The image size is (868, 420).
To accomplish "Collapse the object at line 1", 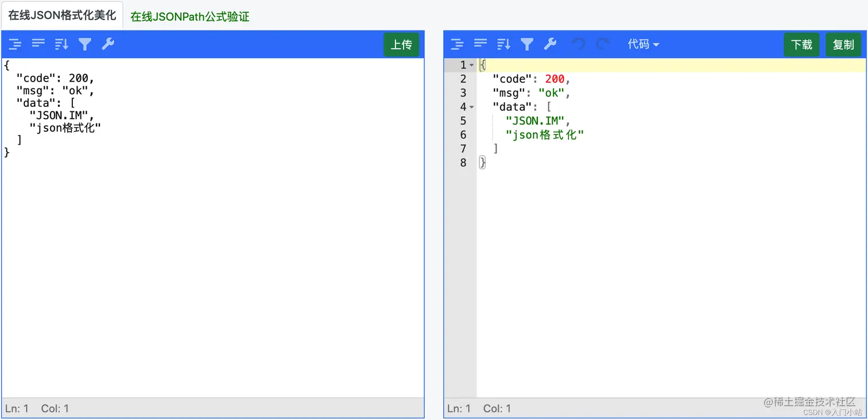I will point(472,65).
